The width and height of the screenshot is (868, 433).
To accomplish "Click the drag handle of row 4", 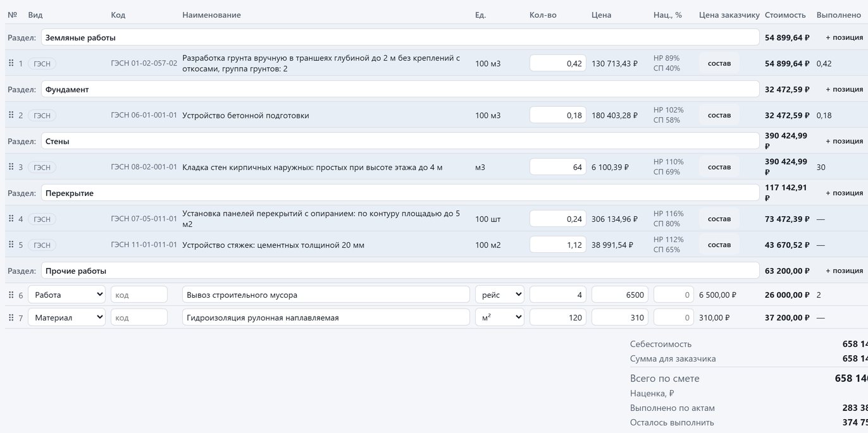I will pos(11,219).
